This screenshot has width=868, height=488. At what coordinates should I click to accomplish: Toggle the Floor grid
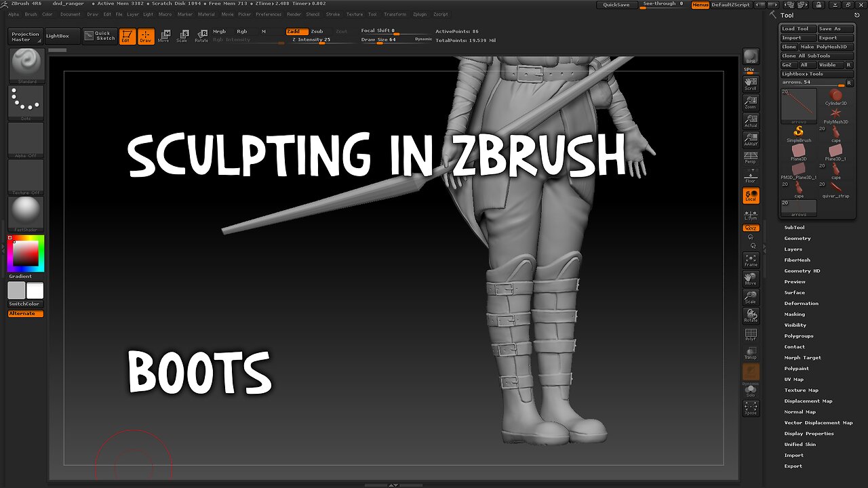[x=751, y=176]
